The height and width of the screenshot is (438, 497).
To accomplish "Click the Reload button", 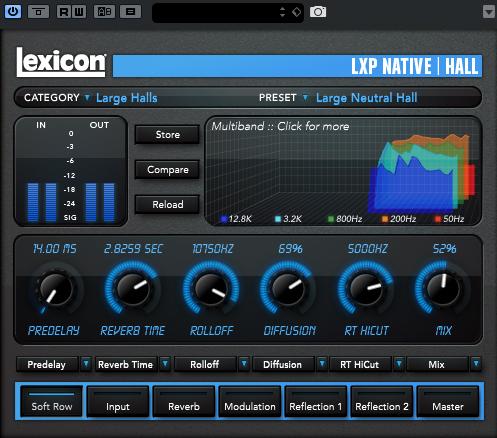I will tap(167, 204).
